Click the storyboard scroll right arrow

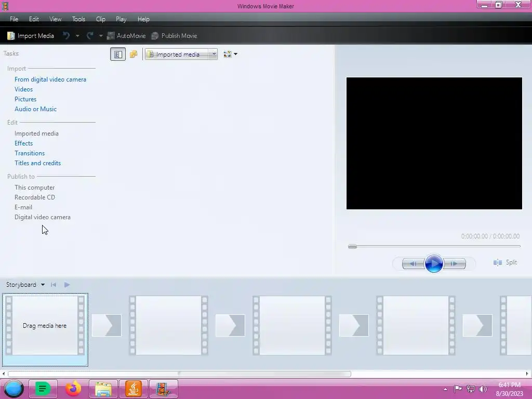pyautogui.click(x=527, y=374)
